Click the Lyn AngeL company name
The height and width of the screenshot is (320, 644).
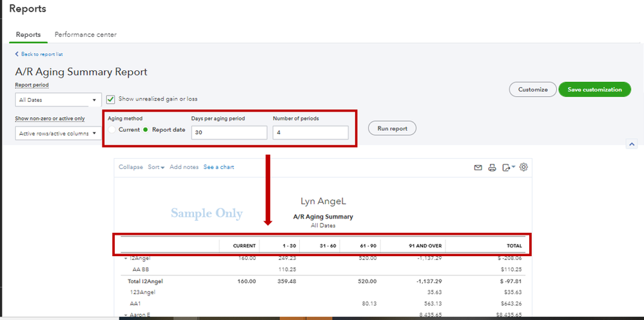point(323,201)
